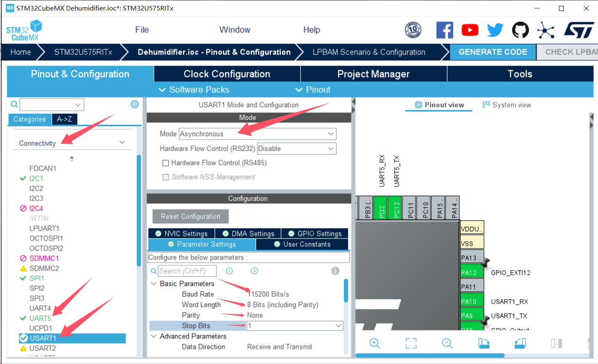The width and height of the screenshot is (598, 364).
Task: Rotate the chip counter-clockwise in the pinout toolbar
Action: pos(520,343)
